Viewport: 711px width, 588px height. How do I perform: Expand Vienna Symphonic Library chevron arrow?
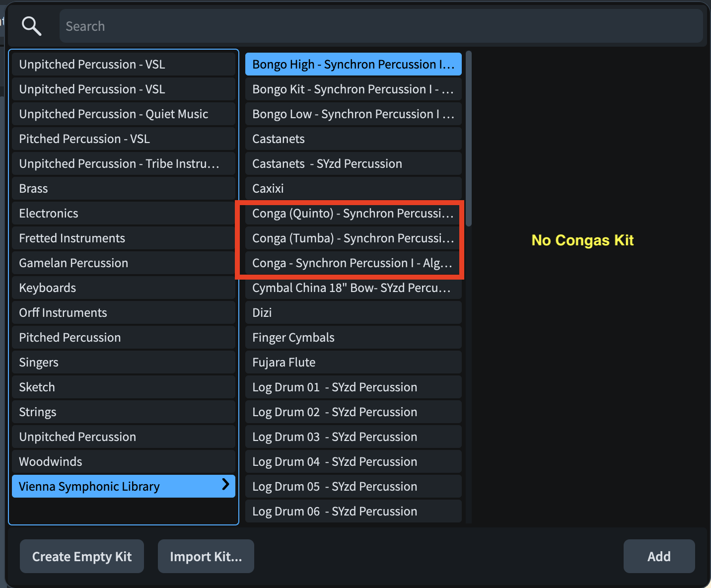pos(225,484)
